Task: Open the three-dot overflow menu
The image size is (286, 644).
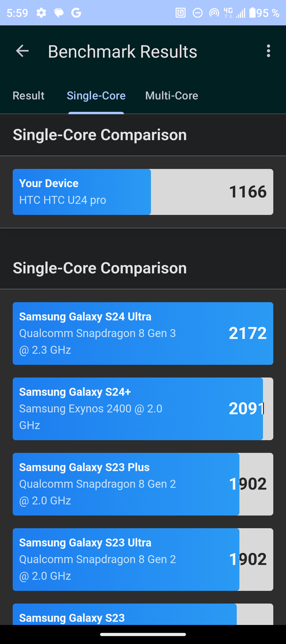Action: pyautogui.click(x=269, y=51)
